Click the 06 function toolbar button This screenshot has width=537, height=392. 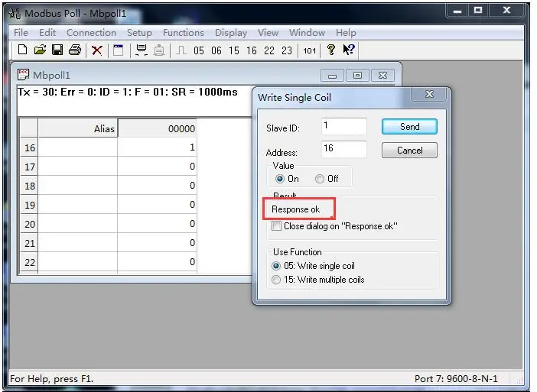[216, 50]
